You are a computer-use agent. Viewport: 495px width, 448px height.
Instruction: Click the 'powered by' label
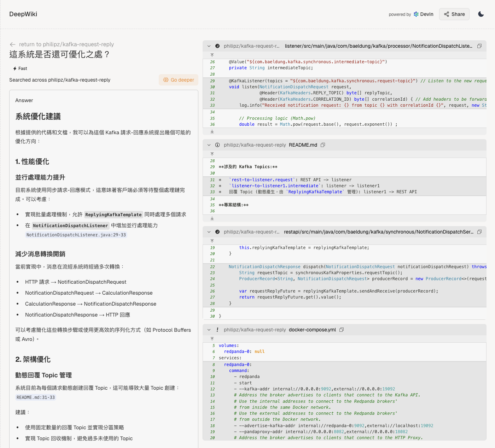(400, 14)
